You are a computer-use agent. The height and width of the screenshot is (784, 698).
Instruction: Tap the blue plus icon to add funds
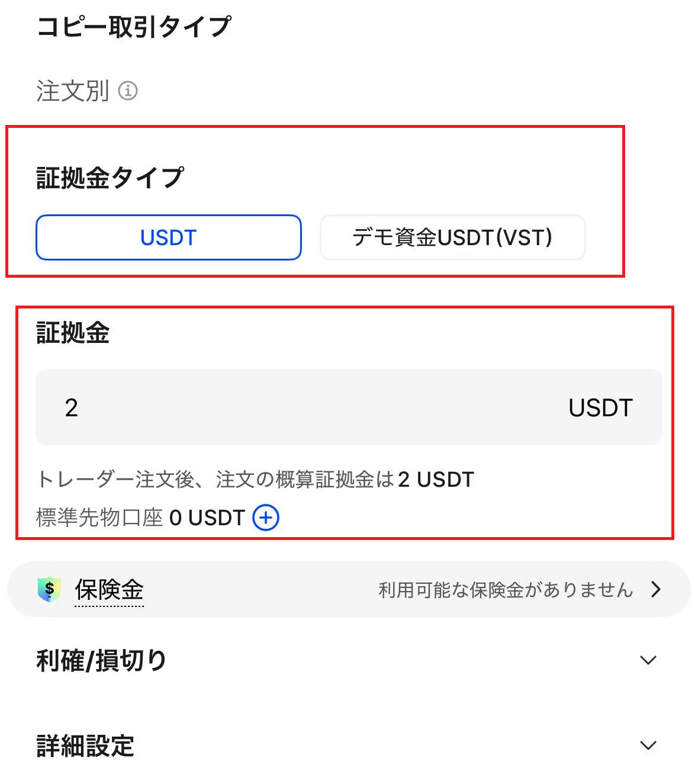coord(266,518)
